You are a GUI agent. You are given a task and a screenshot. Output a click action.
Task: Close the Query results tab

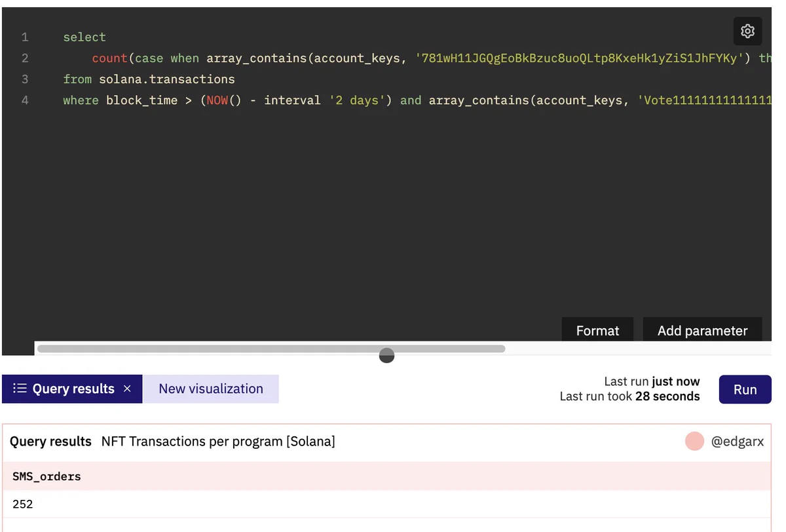click(x=127, y=389)
